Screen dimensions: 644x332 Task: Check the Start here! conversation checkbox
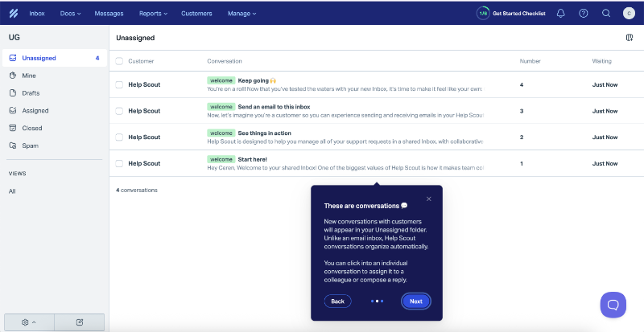[119, 163]
